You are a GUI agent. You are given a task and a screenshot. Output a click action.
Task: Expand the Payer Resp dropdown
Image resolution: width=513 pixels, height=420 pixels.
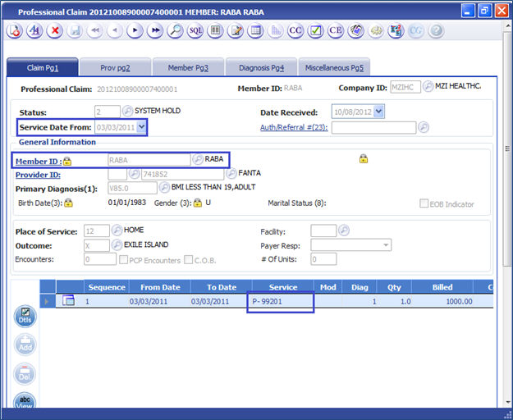pos(386,244)
